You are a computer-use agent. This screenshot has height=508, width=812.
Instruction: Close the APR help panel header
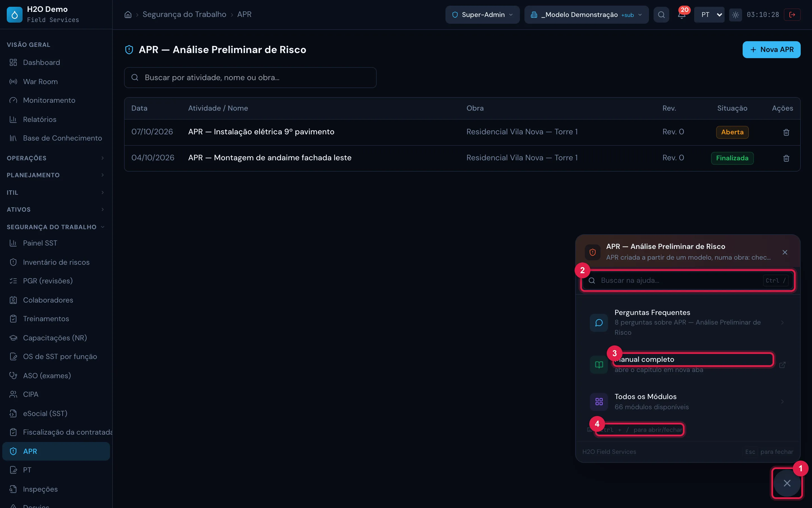[x=784, y=252]
